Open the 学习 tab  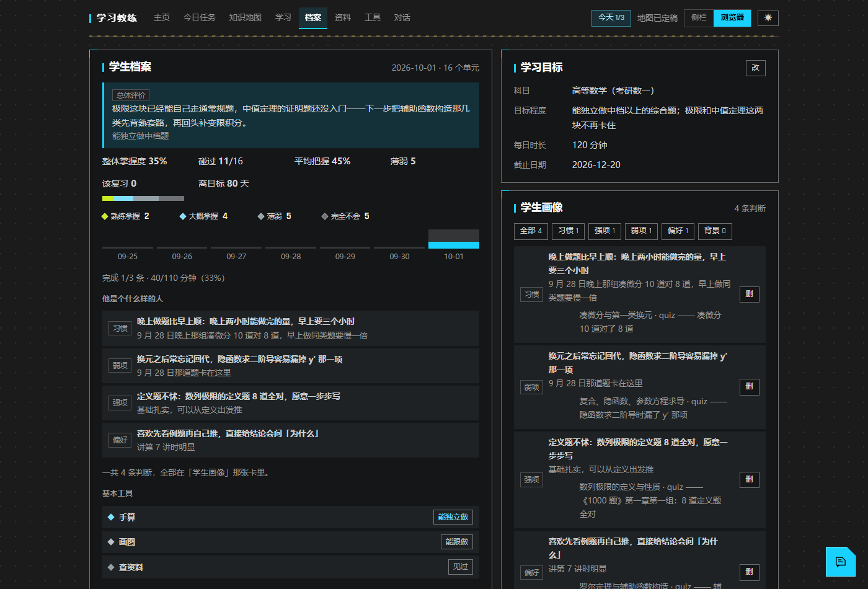(x=283, y=18)
